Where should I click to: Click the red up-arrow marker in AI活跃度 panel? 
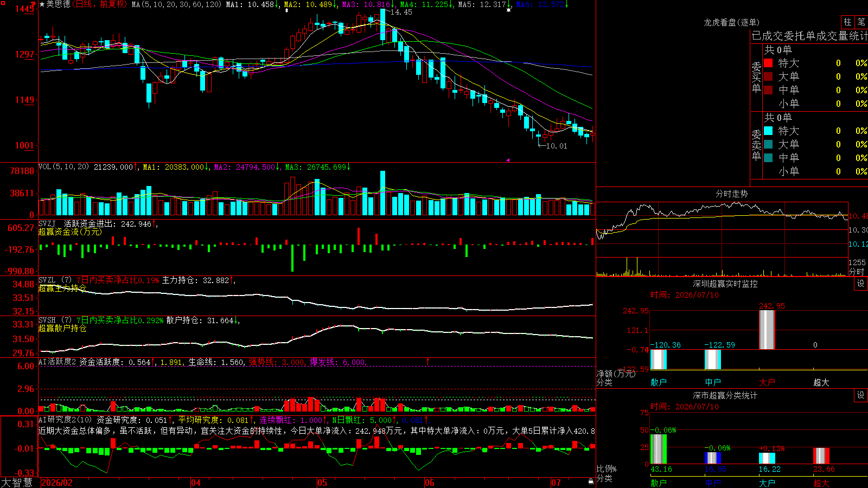click(x=428, y=361)
